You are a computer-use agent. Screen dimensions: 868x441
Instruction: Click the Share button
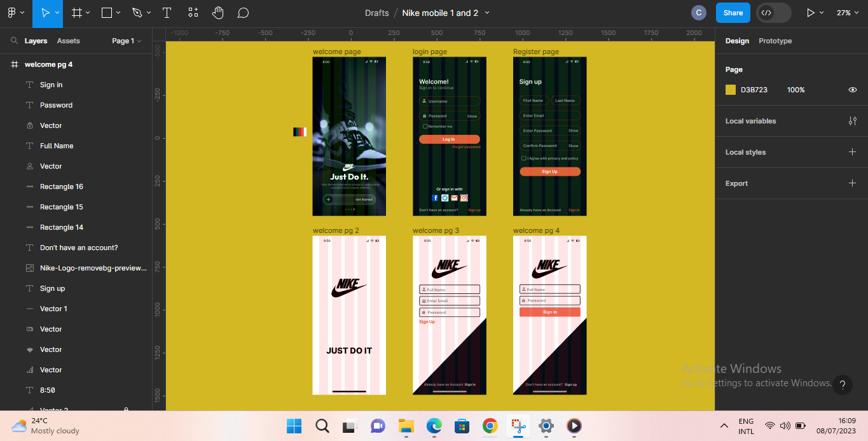pyautogui.click(x=733, y=13)
